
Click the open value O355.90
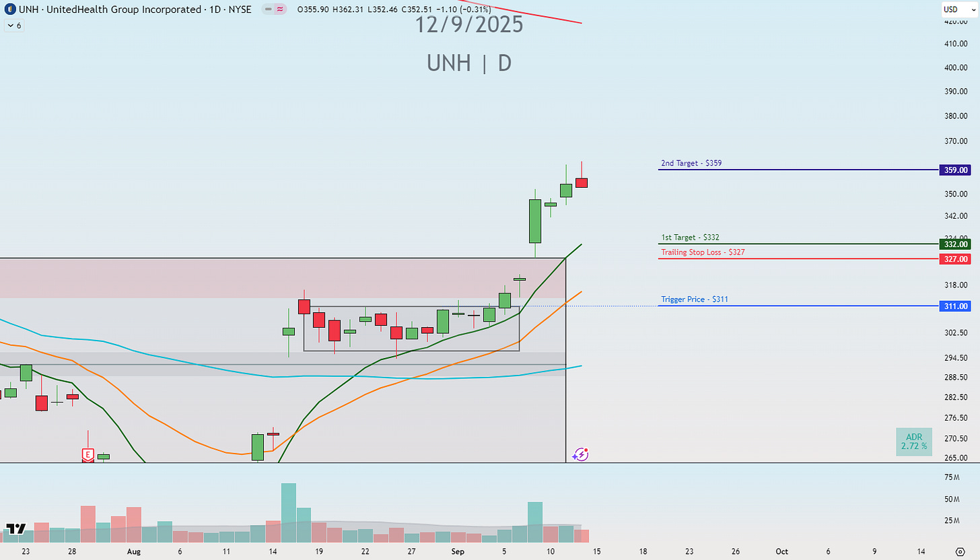click(314, 9)
